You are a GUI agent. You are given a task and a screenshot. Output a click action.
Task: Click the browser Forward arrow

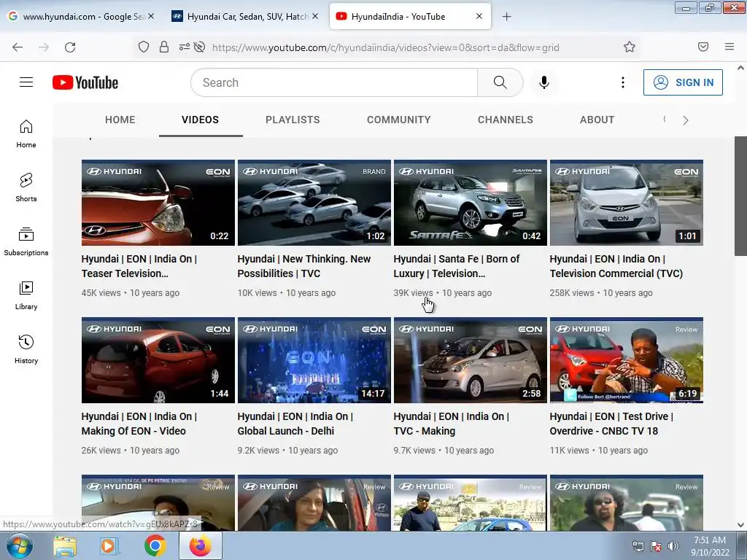coord(44,47)
